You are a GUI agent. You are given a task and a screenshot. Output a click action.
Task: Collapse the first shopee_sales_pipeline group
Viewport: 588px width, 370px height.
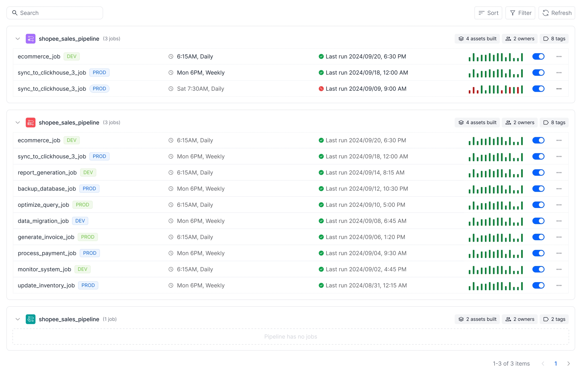tap(18, 39)
